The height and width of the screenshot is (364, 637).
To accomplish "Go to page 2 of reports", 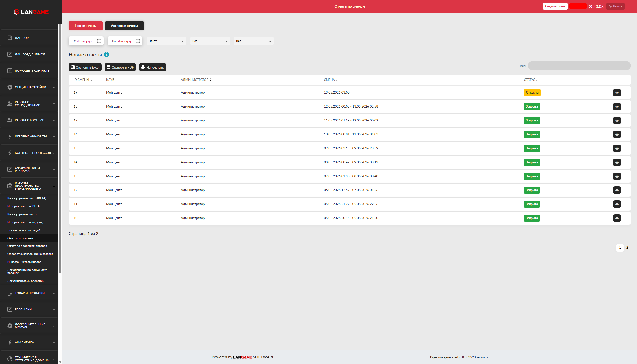I will [x=627, y=248].
